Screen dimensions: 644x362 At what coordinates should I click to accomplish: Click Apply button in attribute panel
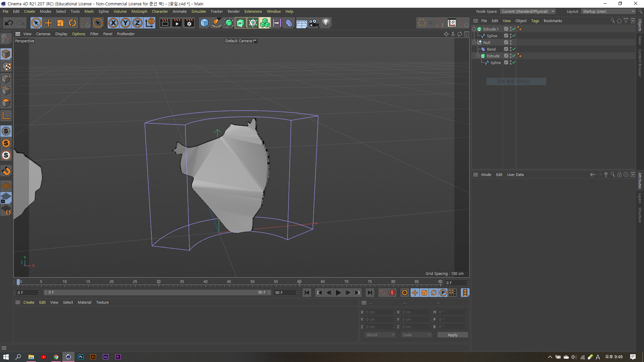point(452,335)
